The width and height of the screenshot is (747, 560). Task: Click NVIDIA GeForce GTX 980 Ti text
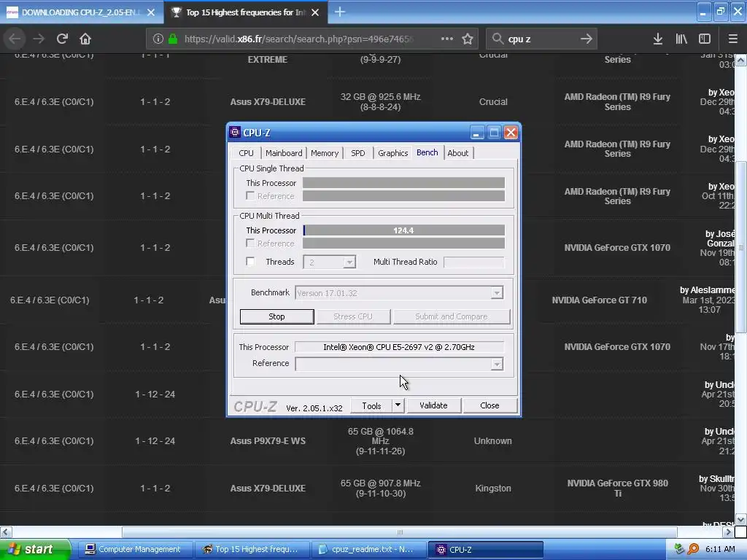click(x=617, y=488)
